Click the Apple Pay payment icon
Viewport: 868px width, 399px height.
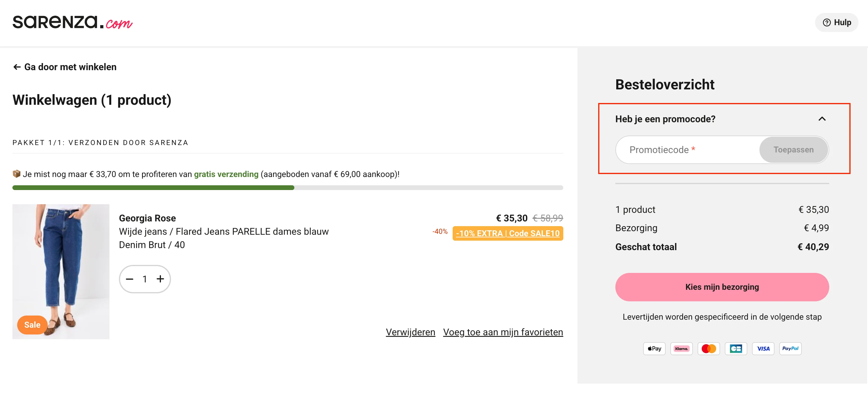pos(654,348)
